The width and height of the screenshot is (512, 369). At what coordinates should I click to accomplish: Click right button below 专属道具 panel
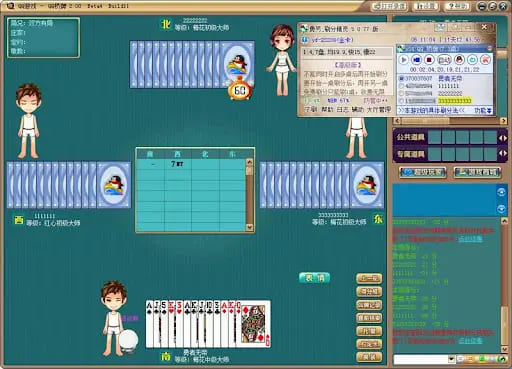477,172
